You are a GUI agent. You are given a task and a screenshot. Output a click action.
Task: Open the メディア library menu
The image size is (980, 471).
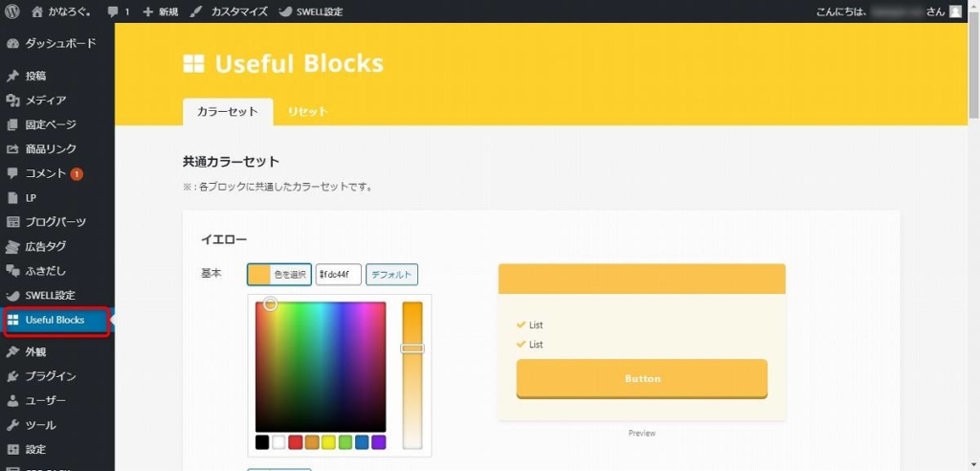point(45,101)
